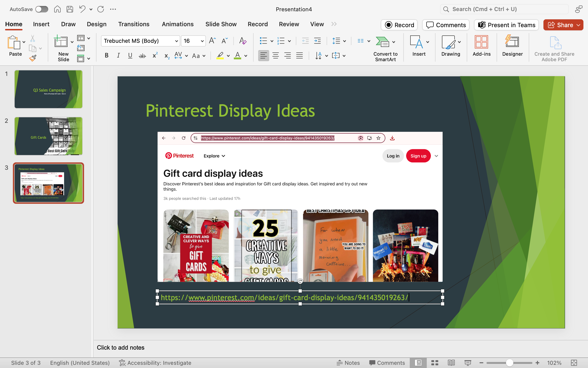The height and width of the screenshot is (368, 588).
Task: Apply Format Painter brush
Action: pyautogui.click(x=33, y=58)
